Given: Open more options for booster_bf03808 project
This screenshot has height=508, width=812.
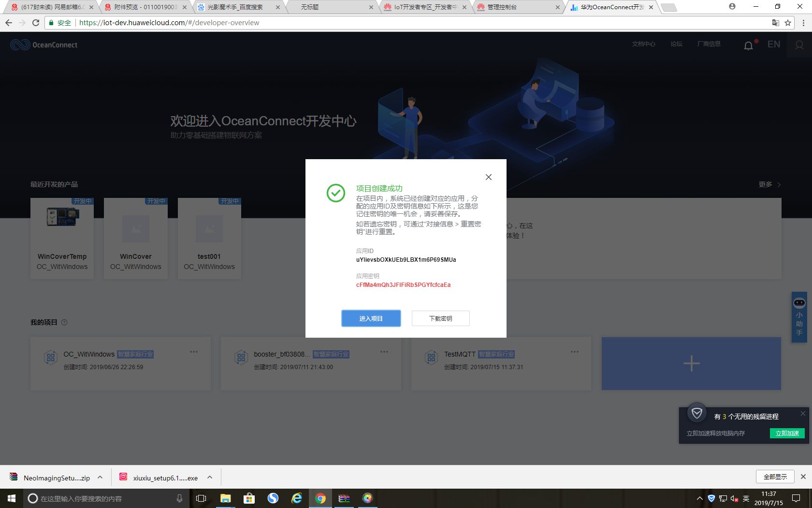Looking at the screenshot, I should pyautogui.click(x=384, y=352).
